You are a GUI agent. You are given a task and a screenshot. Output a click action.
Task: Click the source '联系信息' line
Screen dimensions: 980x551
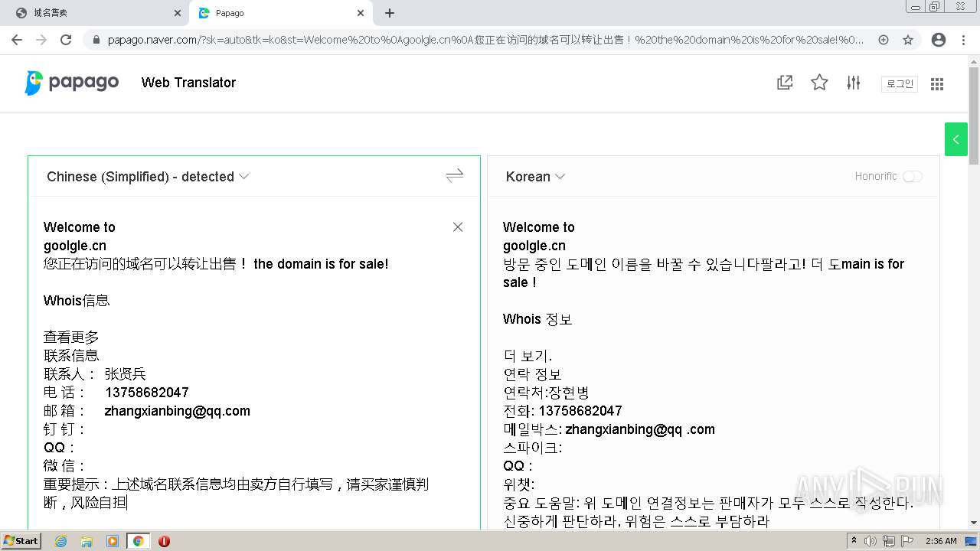[71, 356]
